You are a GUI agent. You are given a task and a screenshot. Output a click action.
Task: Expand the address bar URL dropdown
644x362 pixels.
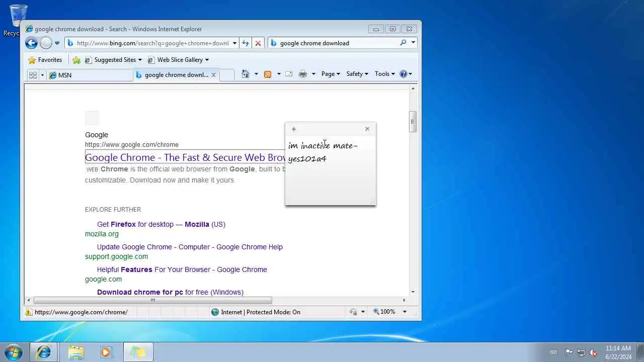click(x=234, y=43)
